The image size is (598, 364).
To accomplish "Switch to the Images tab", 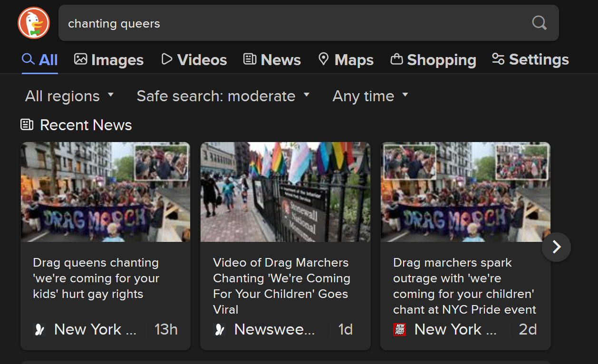I will (x=109, y=60).
